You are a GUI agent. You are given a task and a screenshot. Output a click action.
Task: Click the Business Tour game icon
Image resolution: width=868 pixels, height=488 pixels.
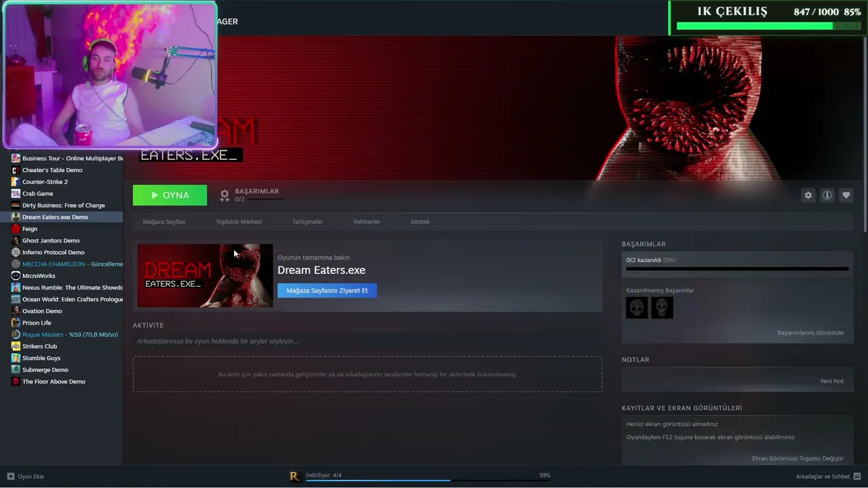[x=16, y=159]
